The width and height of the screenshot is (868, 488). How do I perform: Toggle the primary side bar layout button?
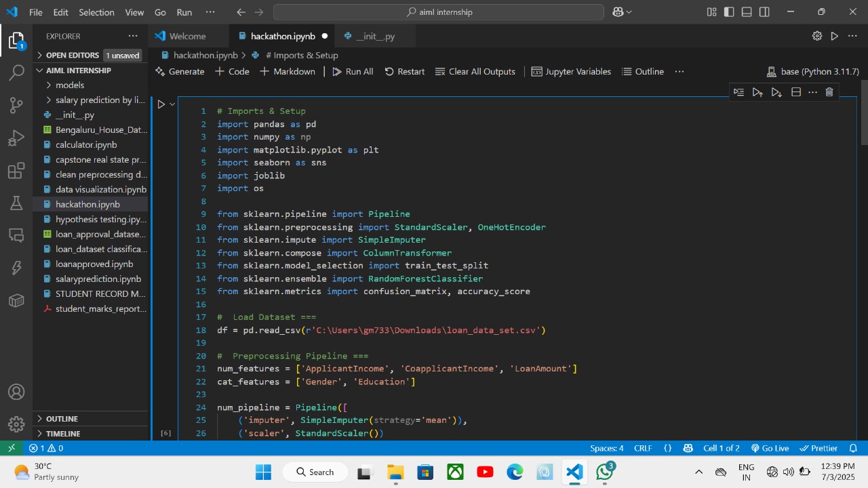[729, 12]
